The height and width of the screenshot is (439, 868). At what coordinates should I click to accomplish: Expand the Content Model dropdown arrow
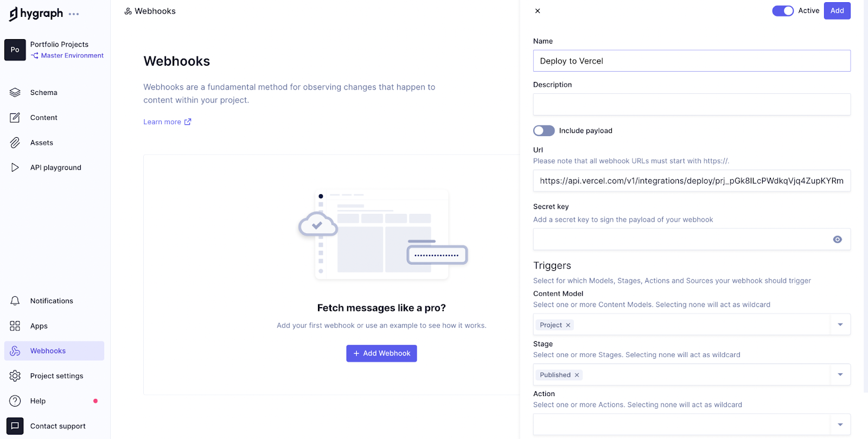tap(840, 325)
